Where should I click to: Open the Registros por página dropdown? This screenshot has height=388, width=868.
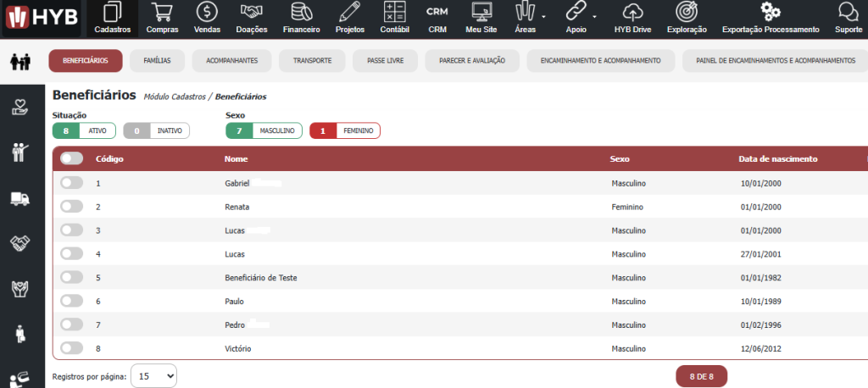click(x=153, y=375)
